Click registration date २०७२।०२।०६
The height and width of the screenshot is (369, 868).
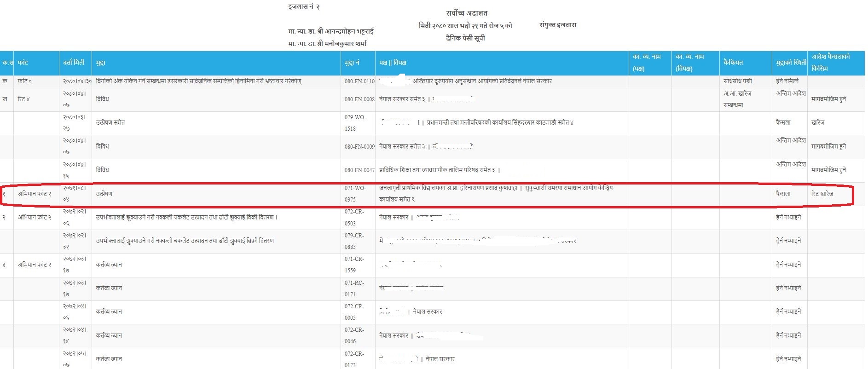pyautogui.click(x=75, y=218)
